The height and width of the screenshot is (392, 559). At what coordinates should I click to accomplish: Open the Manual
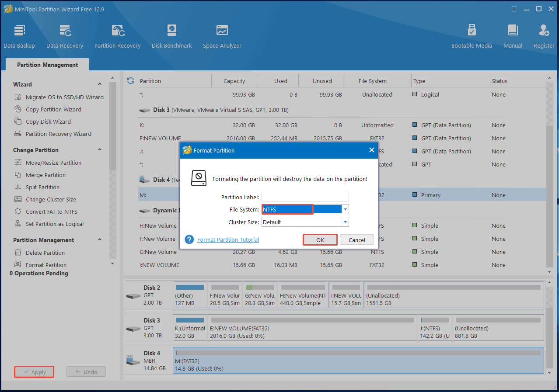[x=513, y=36]
